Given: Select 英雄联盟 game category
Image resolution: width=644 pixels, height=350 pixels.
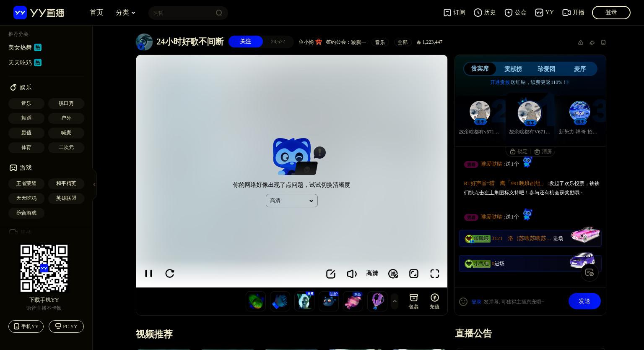Looking at the screenshot, I should (66, 198).
